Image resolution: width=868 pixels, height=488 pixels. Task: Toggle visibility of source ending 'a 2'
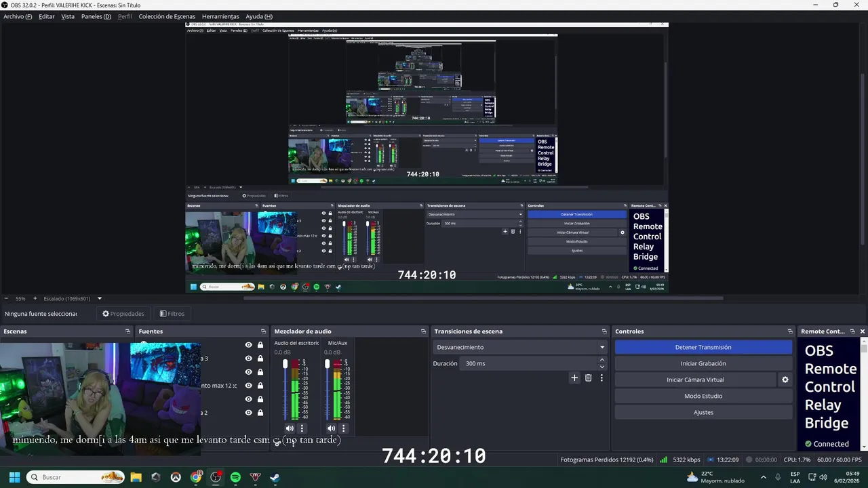[248, 413]
